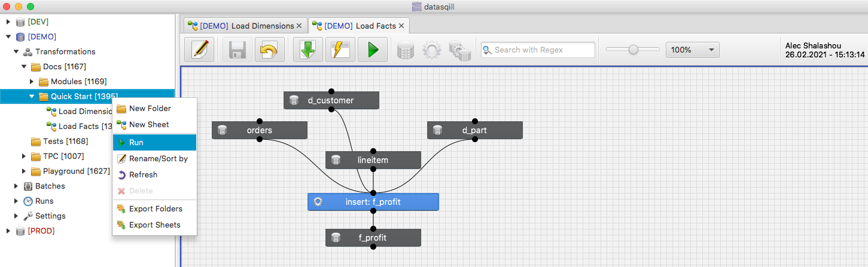Click the single database toolbar icon
868x267 pixels.
tap(406, 50)
